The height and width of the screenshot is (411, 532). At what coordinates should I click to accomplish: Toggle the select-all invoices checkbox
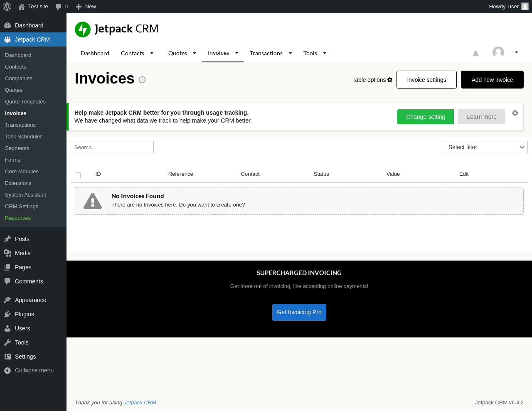[x=78, y=175]
